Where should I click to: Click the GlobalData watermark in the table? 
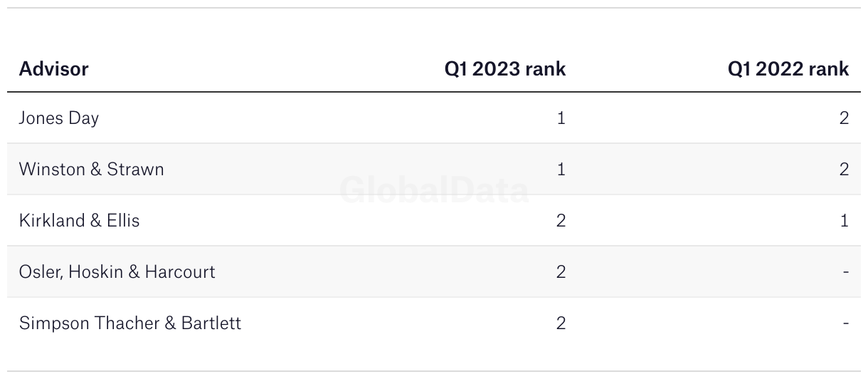coord(434,190)
